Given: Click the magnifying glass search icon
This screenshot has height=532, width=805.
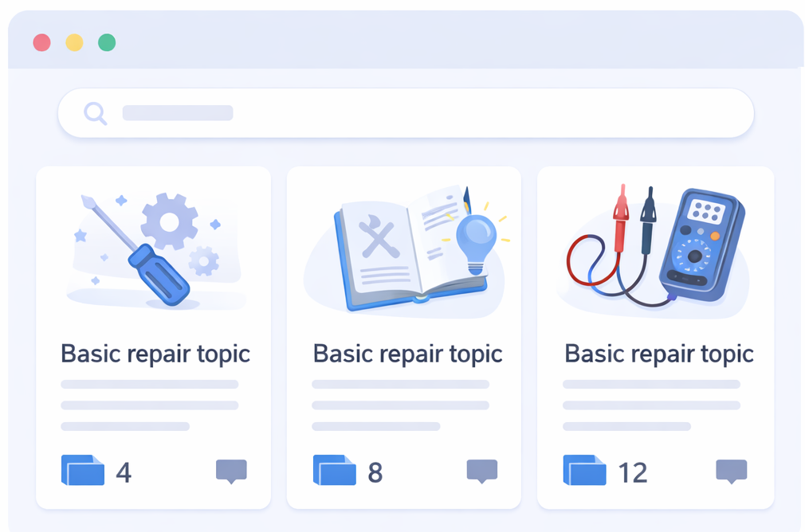Looking at the screenshot, I should pos(96,113).
